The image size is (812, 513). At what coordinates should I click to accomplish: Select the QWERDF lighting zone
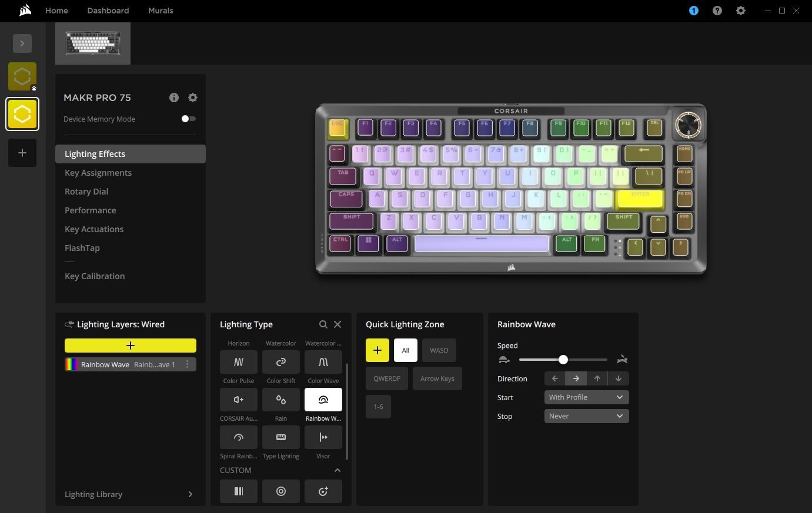coord(387,378)
